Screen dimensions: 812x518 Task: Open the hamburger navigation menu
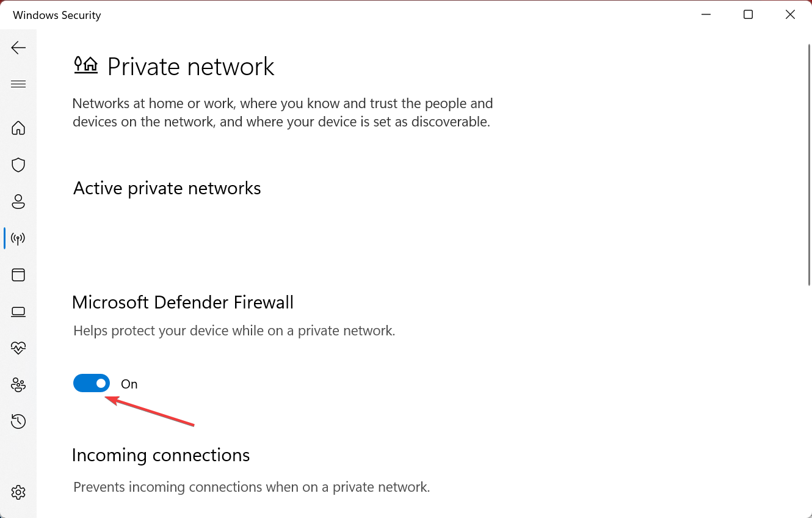coord(18,84)
